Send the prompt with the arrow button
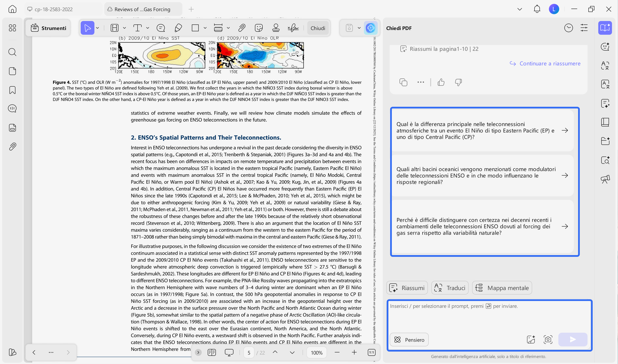This screenshot has width=618, height=364. (x=573, y=340)
